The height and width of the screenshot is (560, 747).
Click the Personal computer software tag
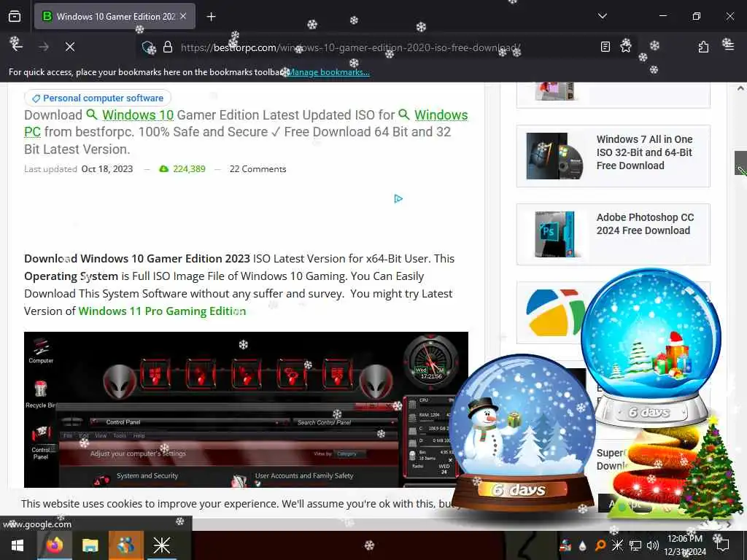98,98
